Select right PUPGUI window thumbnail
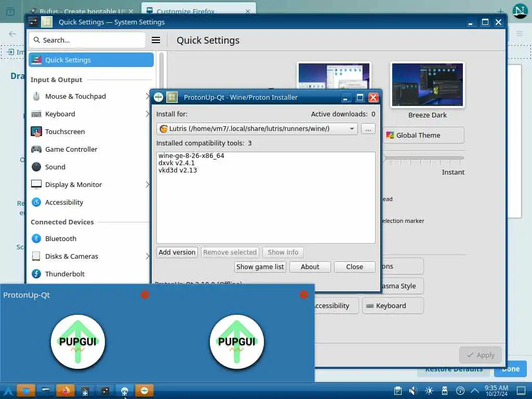Viewport: 532px width, 399px height. click(x=237, y=342)
